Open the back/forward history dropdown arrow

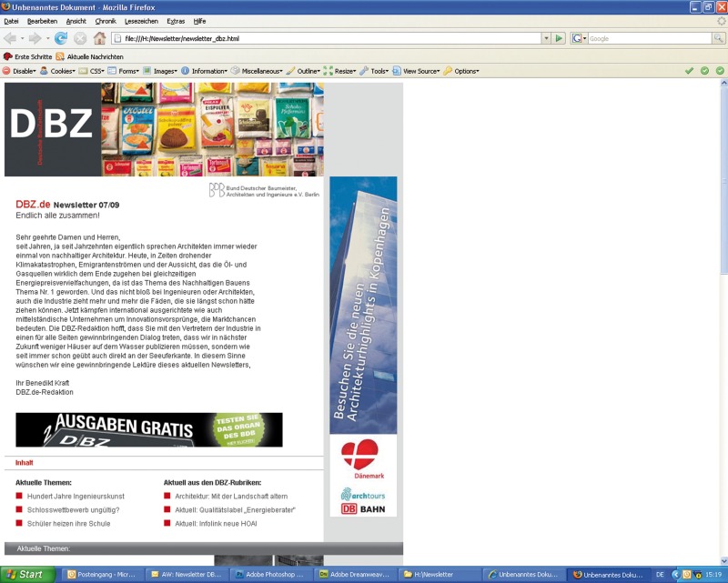point(47,38)
